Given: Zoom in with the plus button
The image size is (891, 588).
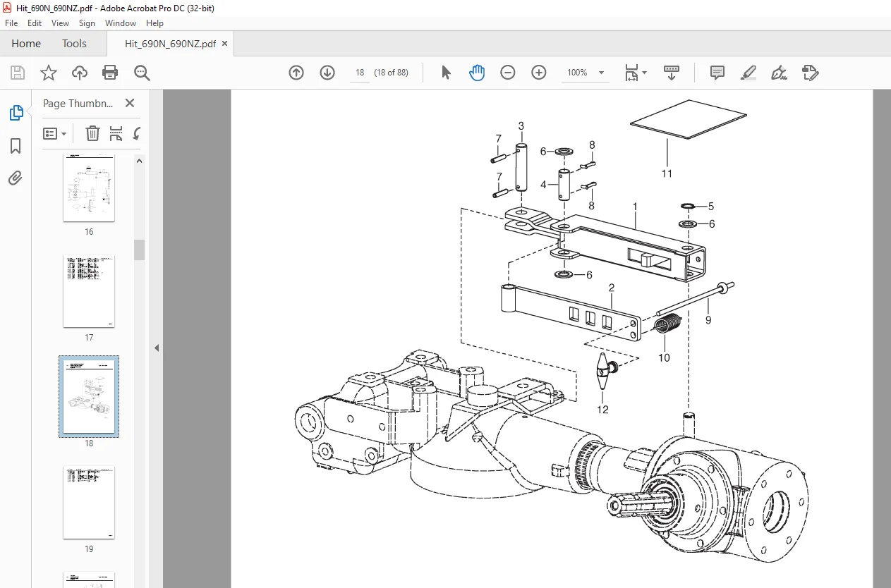Looking at the screenshot, I should [x=539, y=73].
